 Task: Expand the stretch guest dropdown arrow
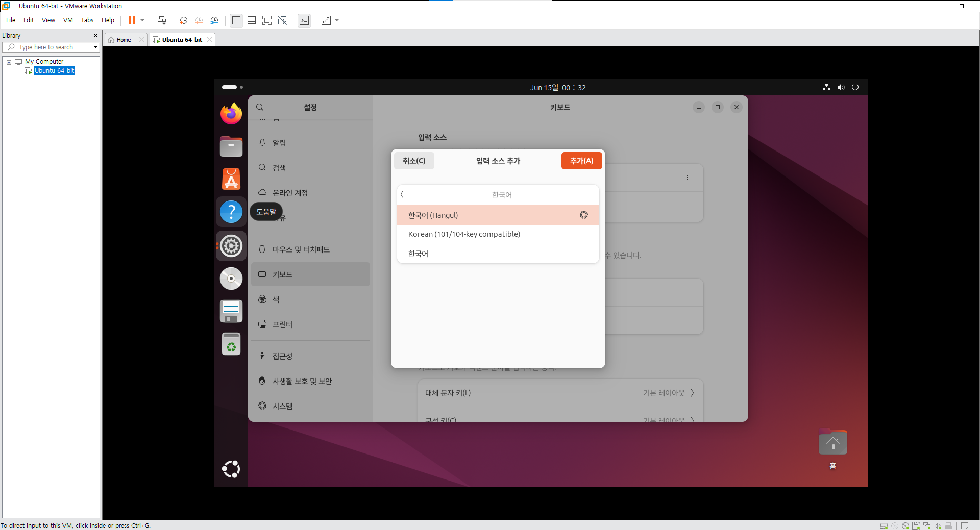(x=337, y=20)
